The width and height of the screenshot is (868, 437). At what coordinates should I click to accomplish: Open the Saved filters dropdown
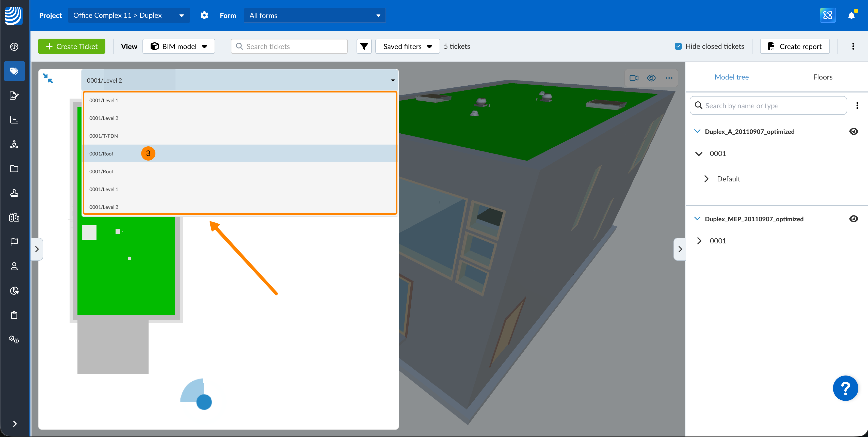point(407,46)
